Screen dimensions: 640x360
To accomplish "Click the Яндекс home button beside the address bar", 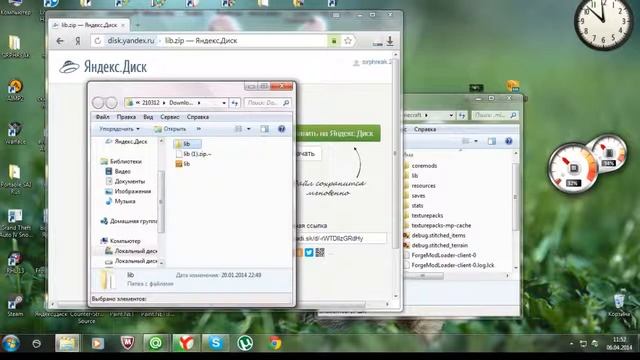I will [x=78, y=41].
